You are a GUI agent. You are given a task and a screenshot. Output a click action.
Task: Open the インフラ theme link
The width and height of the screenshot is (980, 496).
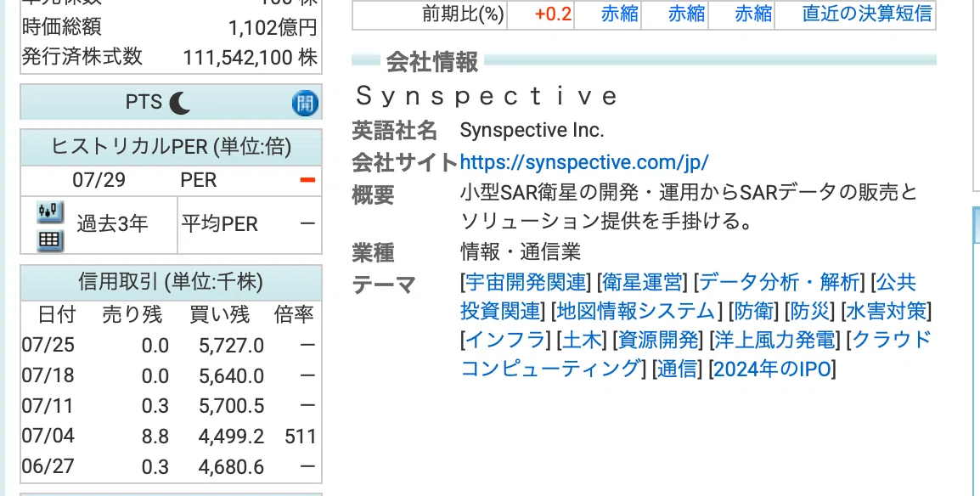tap(505, 340)
